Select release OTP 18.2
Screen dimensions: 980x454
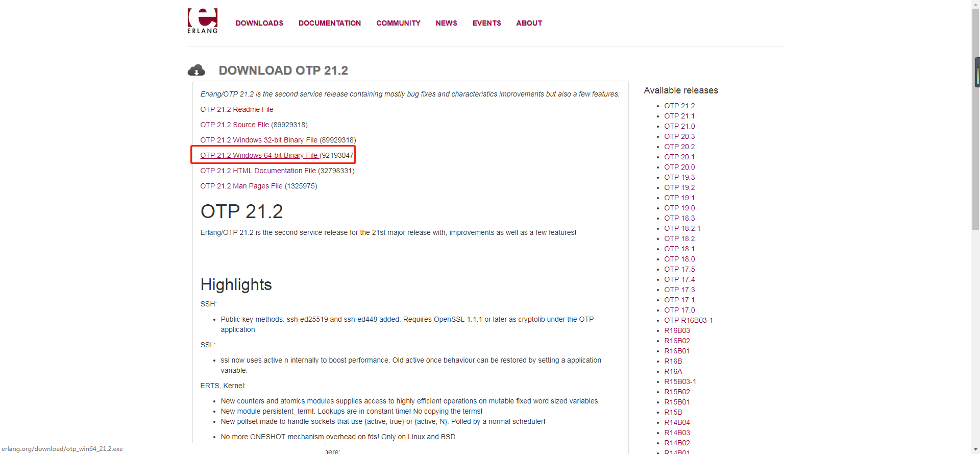click(x=679, y=238)
